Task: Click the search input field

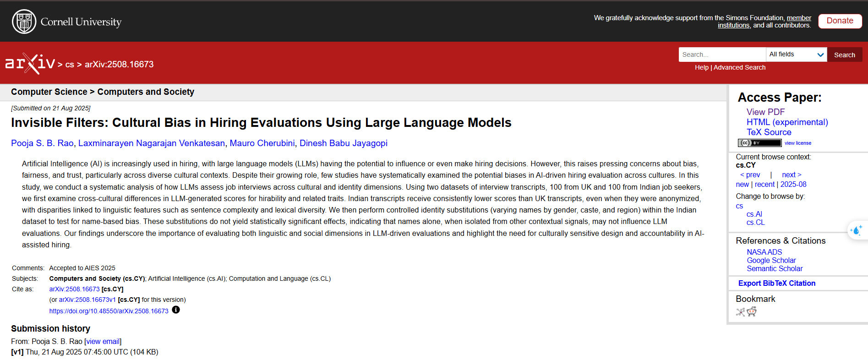Action: pos(722,55)
